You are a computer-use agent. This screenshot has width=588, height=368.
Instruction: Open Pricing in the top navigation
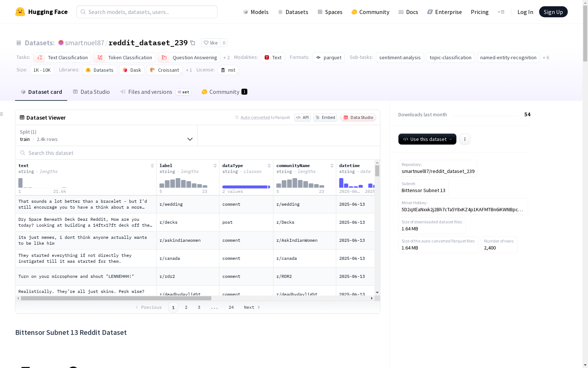(x=480, y=12)
